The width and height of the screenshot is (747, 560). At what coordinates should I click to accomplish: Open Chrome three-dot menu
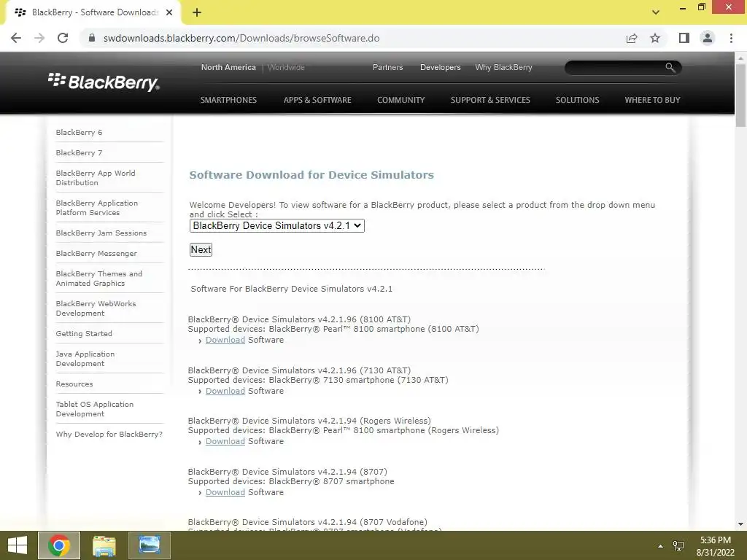pyautogui.click(x=731, y=38)
